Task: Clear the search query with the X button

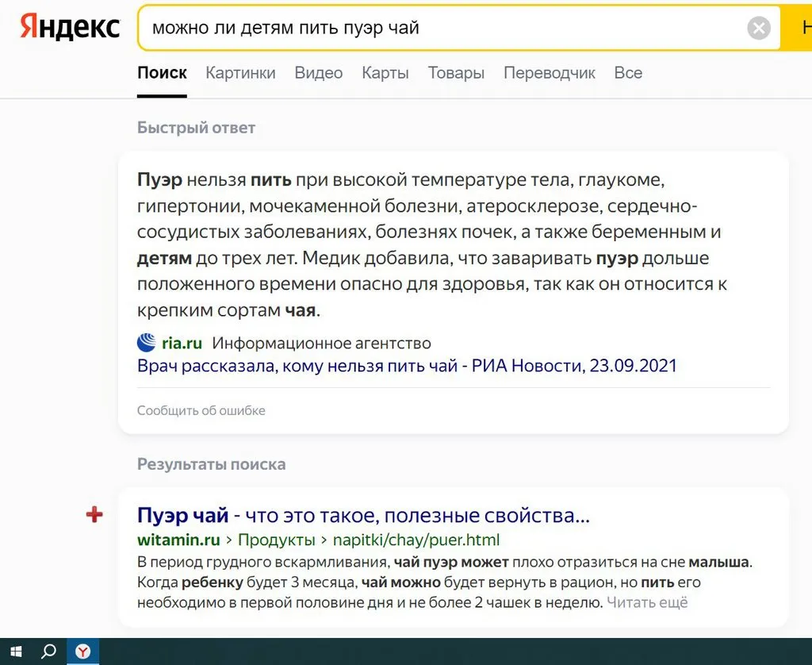Action: tap(759, 28)
